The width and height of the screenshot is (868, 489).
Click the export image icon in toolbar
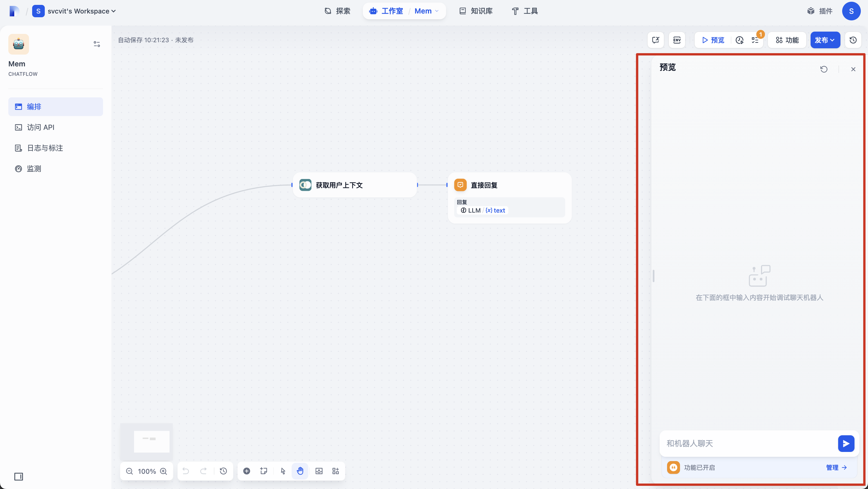click(319, 471)
